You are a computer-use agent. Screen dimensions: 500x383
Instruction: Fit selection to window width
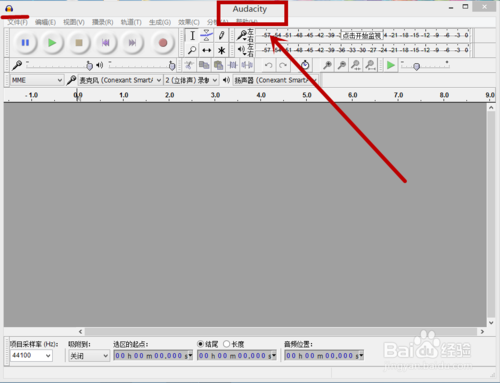356,65
